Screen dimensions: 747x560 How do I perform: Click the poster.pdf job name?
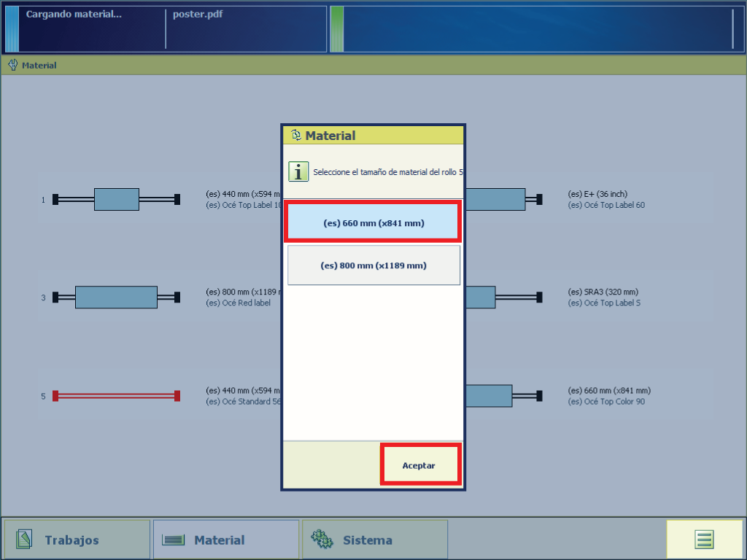pos(198,15)
